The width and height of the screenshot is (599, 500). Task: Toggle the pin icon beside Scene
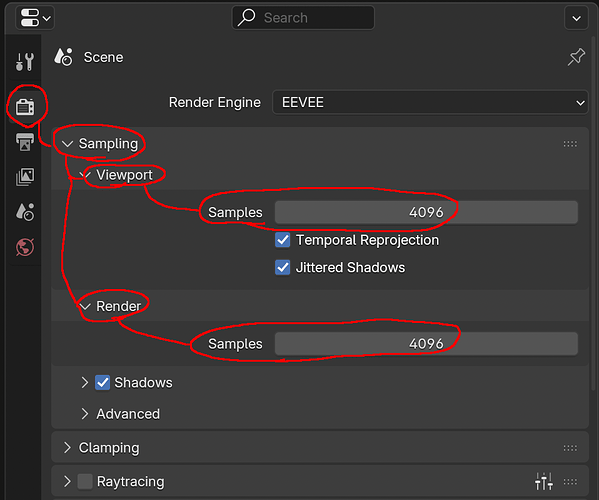click(576, 57)
